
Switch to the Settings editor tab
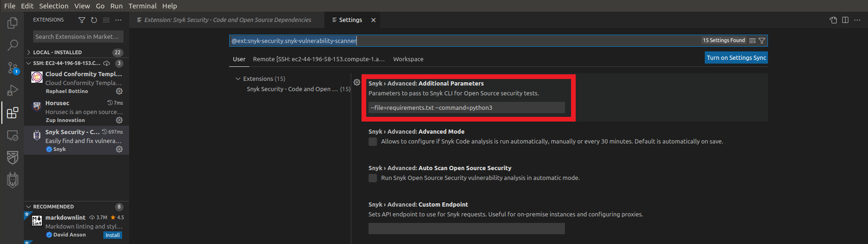[x=351, y=20]
